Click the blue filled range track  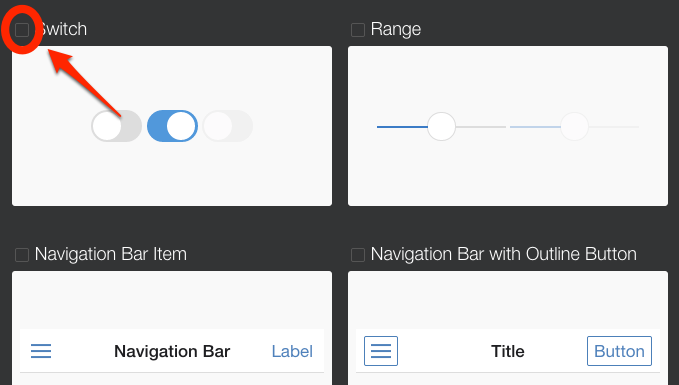coord(402,127)
